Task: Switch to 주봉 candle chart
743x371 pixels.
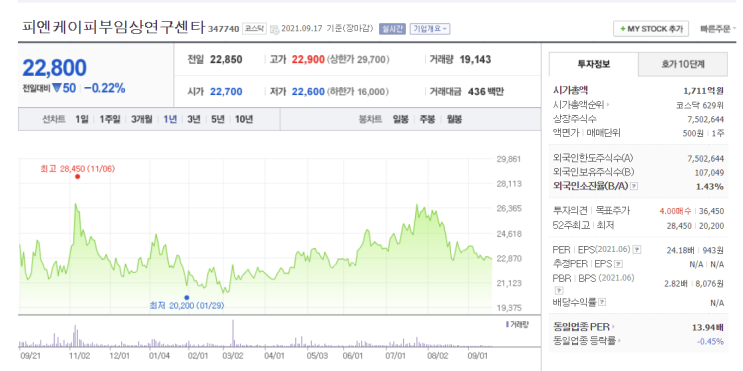Action: [x=427, y=119]
